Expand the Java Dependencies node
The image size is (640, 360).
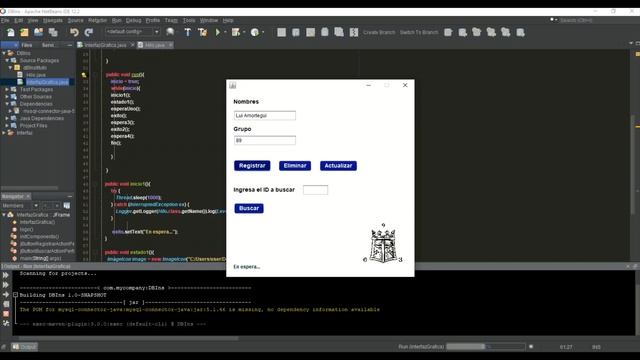point(7,118)
